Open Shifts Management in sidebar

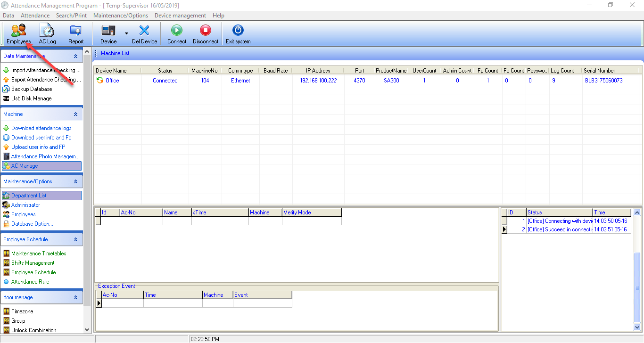pos(33,263)
